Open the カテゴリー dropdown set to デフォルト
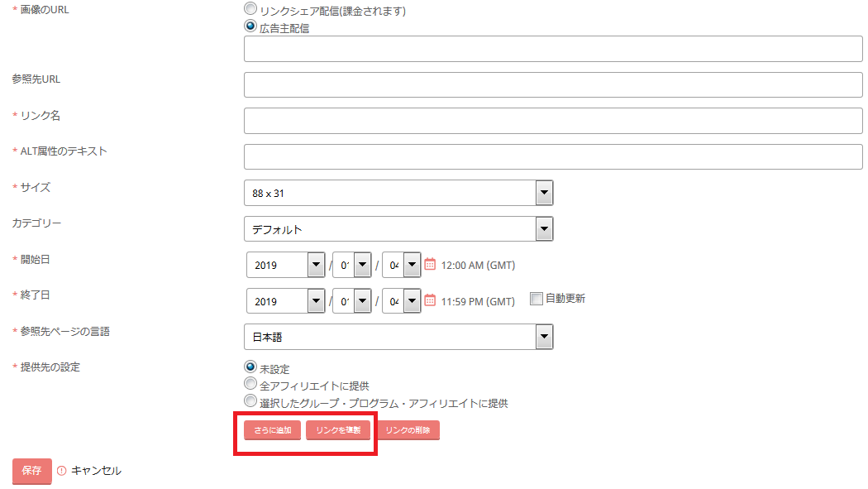868x489 pixels. (x=398, y=228)
